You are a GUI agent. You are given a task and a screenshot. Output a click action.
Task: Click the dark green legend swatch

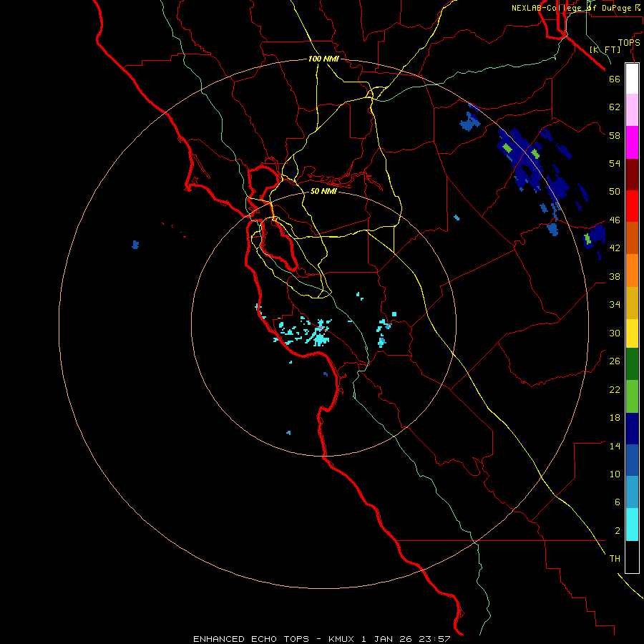coord(632,364)
